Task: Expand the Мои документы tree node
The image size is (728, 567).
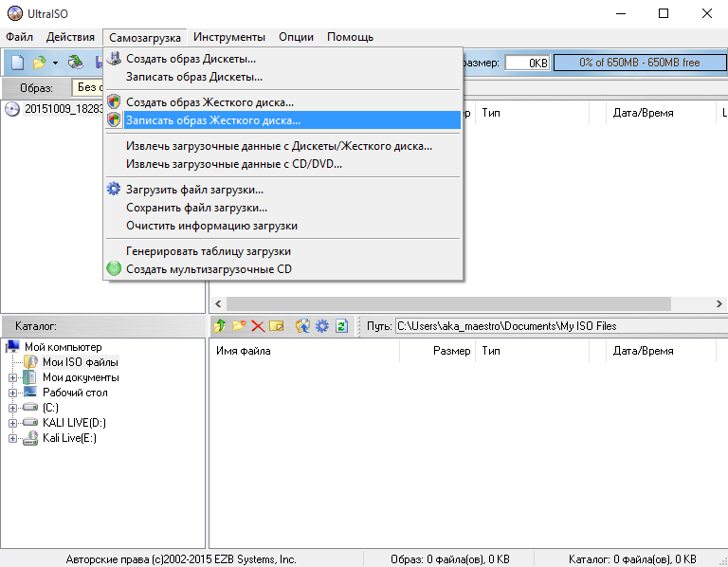Action: point(12,377)
